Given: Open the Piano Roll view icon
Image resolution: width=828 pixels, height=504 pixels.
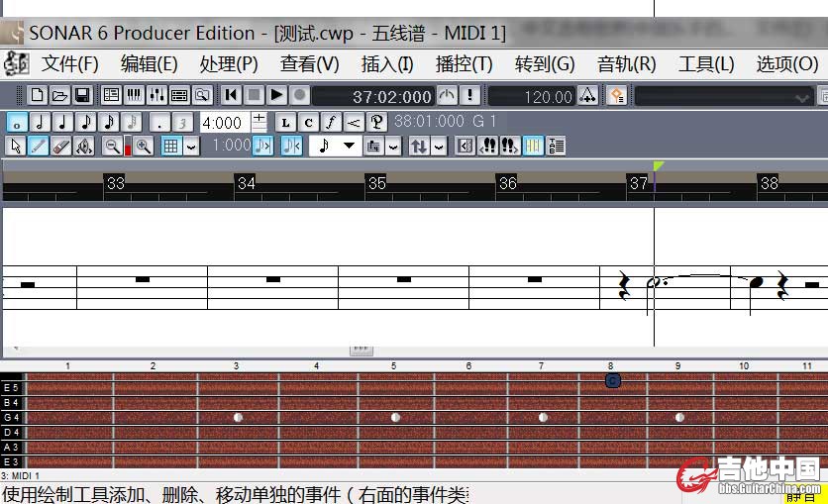Looking at the screenshot, I should (134, 96).
